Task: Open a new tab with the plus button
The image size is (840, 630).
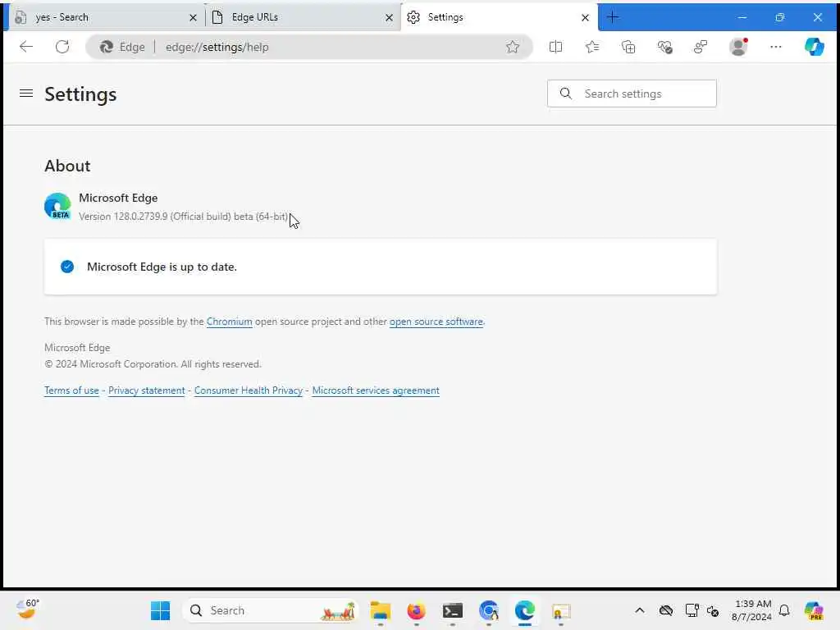Action: [612, 17]
